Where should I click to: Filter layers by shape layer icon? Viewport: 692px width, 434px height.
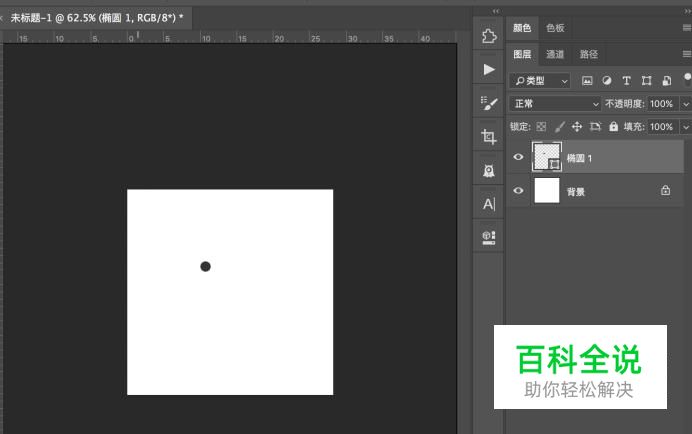click(x=647, y=80)
